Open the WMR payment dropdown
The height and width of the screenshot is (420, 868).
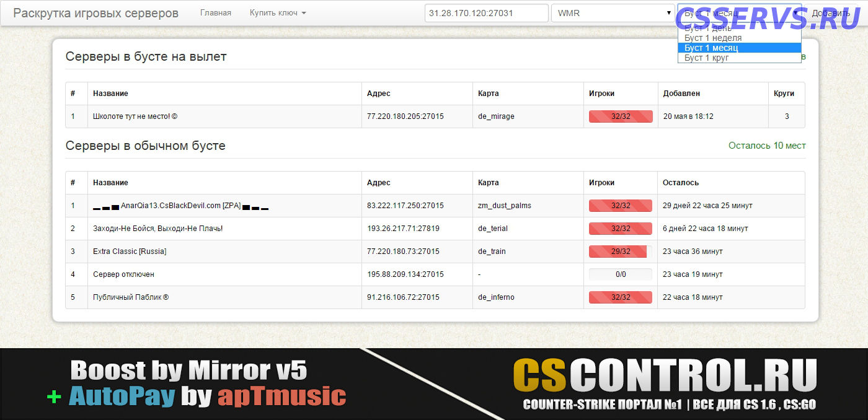(x=613, y=13)
